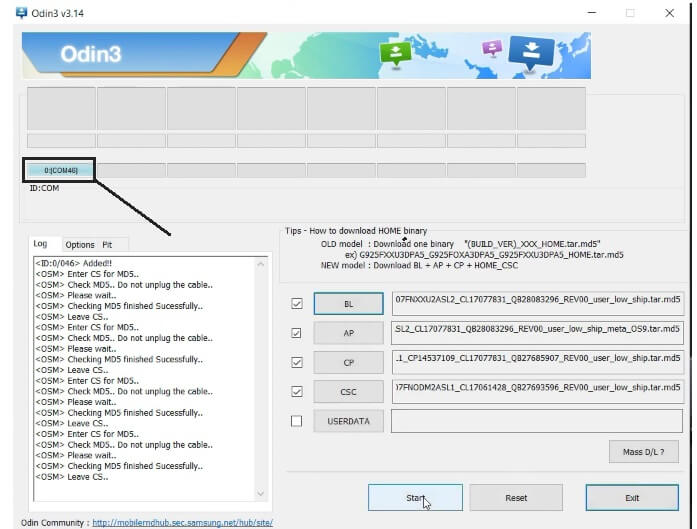Click the Odin3 app icon in title bar
The width and height of the screenshot is (697, 529).
tap(21, 13)
